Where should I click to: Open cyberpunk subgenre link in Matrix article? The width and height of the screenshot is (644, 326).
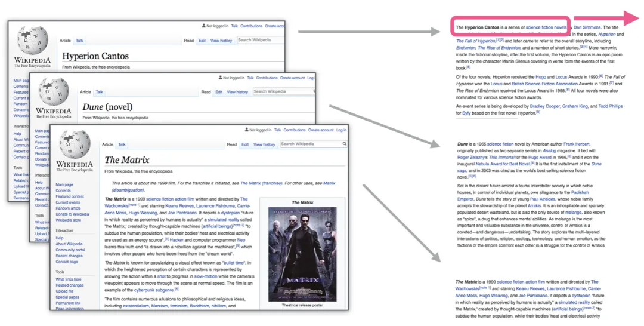[154, 290]
